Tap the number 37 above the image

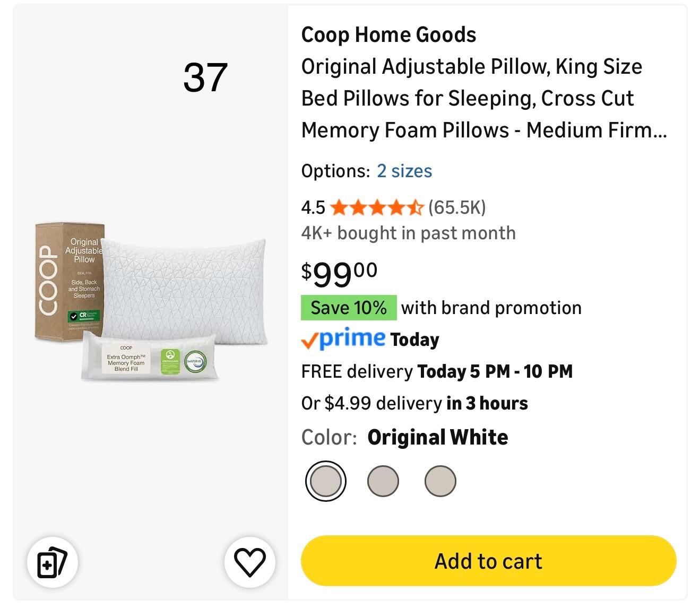[x=205, y=77]
